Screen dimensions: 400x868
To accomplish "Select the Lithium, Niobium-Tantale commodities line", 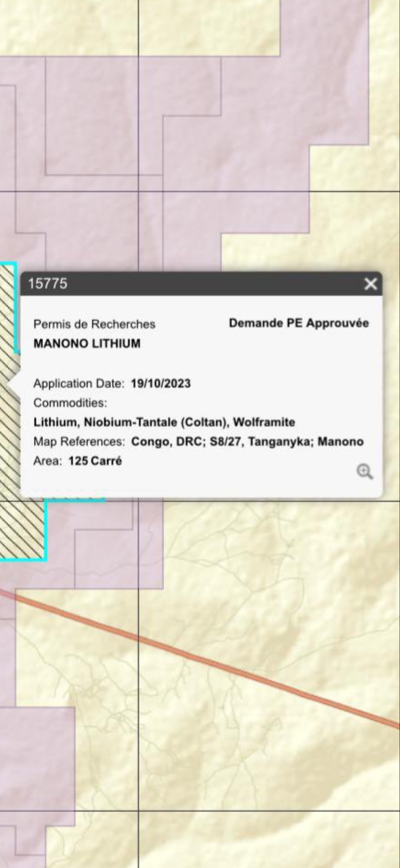I will coord(164,422).
